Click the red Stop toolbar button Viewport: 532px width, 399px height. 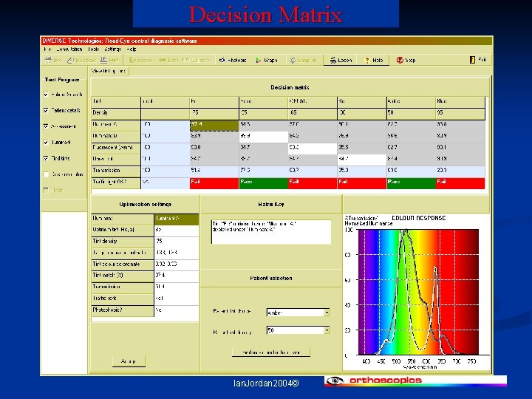point(406,60)
